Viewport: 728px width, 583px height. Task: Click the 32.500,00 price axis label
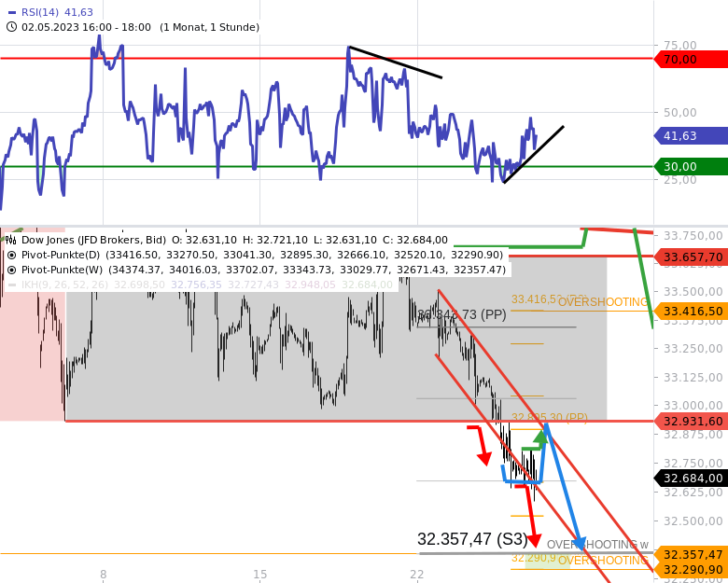click(693, 521)
